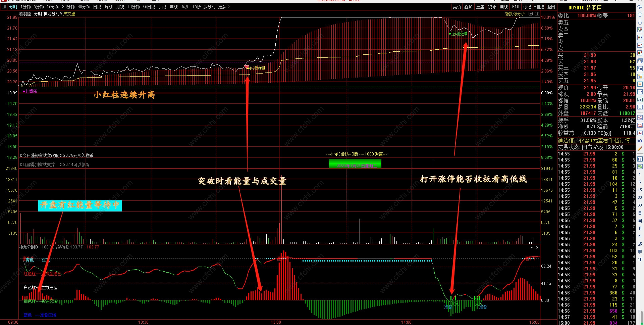Screen dimensions: 644x325
Task: Switch to the 15秒 period tab
Action: 196,7
